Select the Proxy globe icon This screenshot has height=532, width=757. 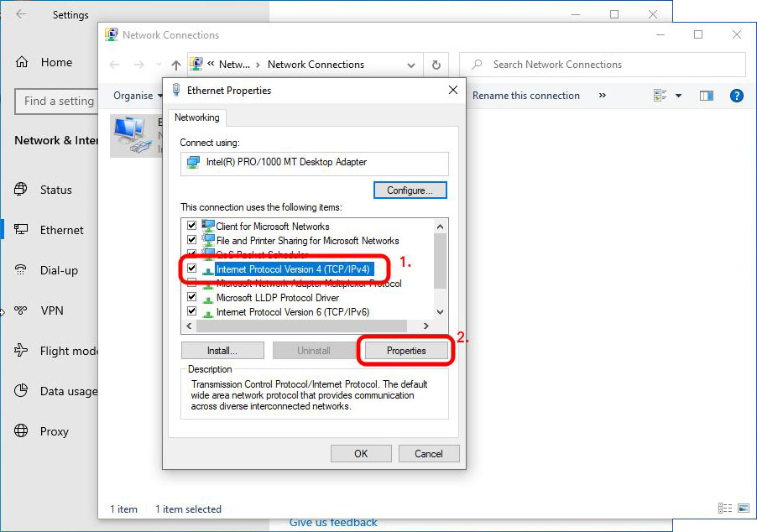(x=22, y=431)
